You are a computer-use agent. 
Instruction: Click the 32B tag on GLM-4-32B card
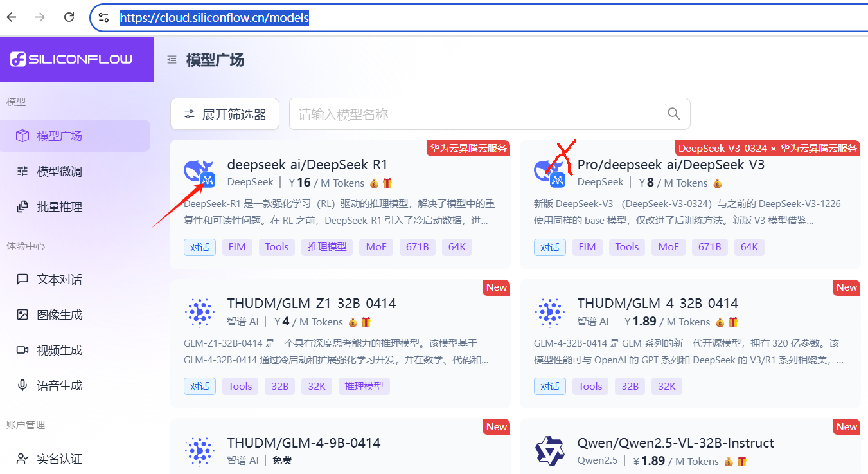pyautogui.click(x=630, y=386)
